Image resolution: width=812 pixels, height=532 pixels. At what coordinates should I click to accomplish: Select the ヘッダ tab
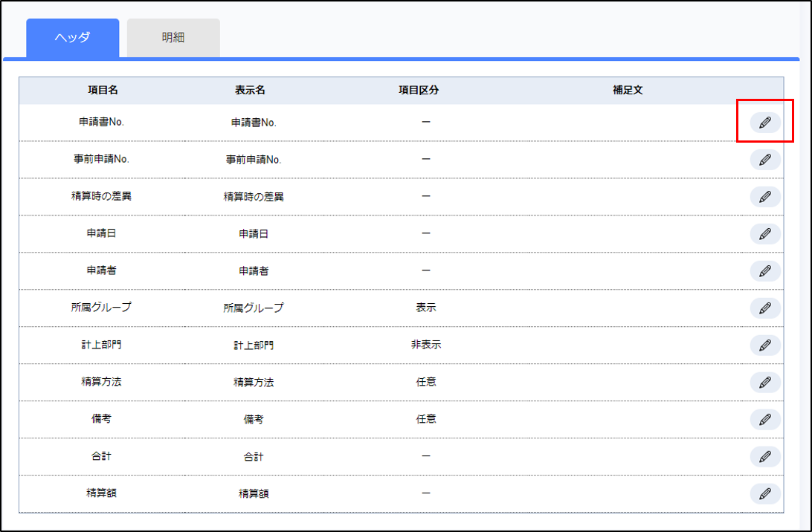pyautogui.click(x=72, y=38)
